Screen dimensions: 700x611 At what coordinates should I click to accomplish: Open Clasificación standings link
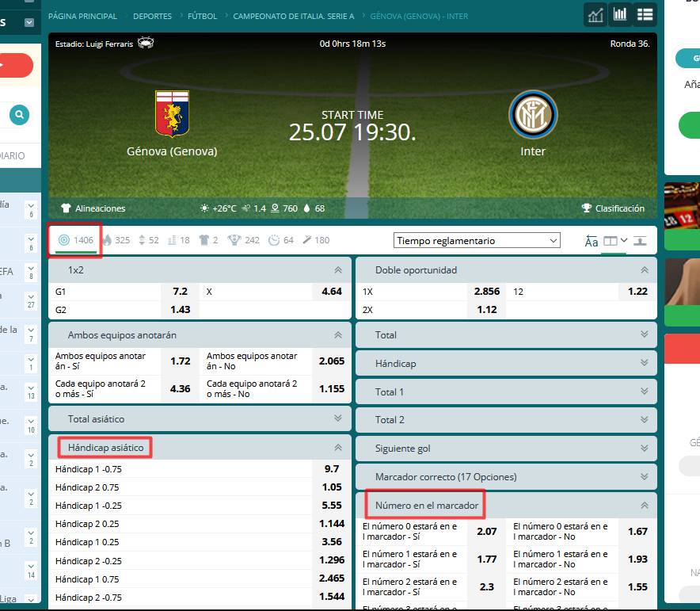613,208
